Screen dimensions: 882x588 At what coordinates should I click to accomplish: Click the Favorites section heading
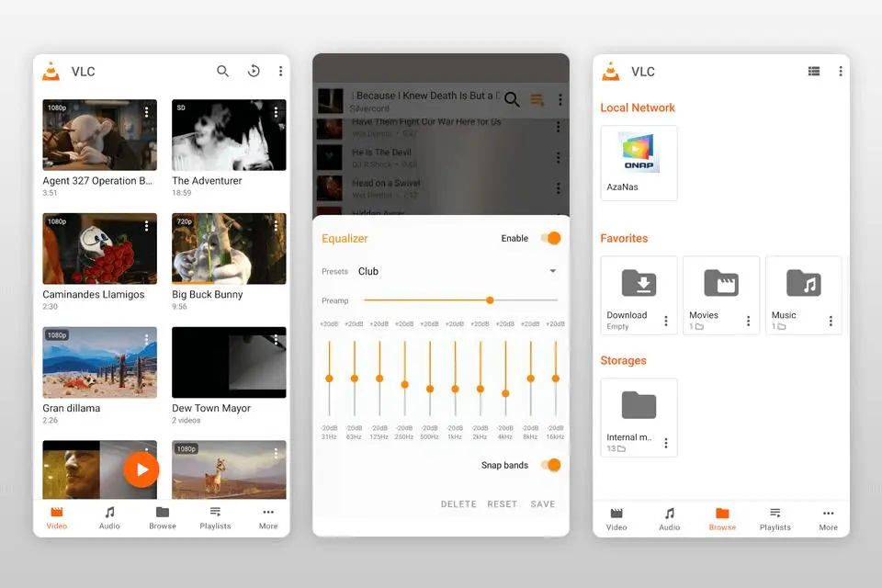(624, 238)
